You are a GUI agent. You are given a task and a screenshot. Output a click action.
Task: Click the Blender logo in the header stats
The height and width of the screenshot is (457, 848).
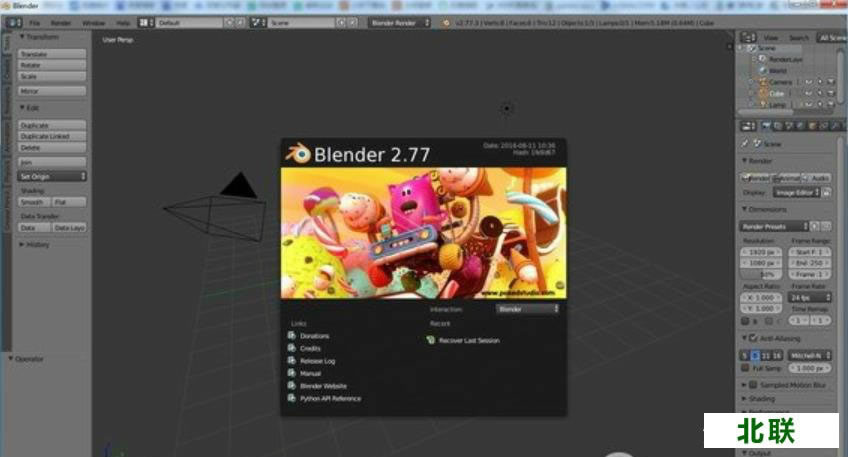(446, 23)
